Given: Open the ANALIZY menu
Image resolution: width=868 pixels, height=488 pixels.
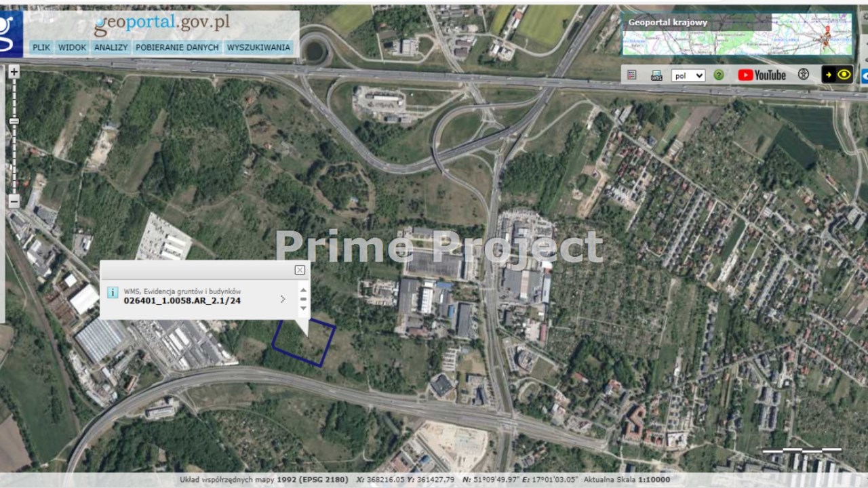Looking at the screenshot, I should 111,47.
